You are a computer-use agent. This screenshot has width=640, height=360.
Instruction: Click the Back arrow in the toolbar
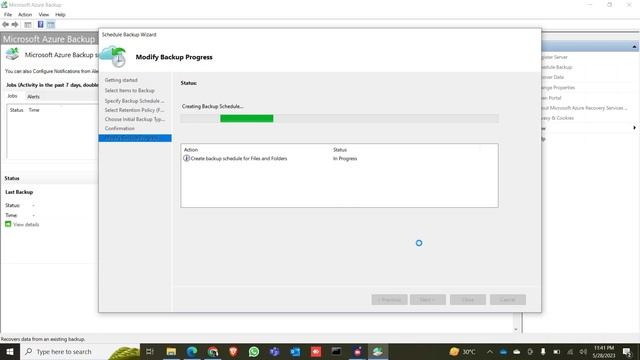pyautogui.click(x=5, y=24)
